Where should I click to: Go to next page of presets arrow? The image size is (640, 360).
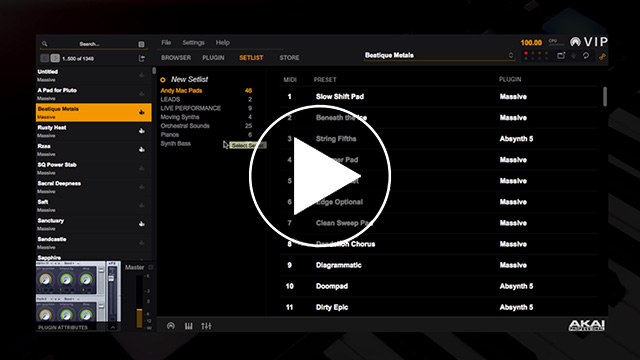pyautogui.click(x=55, y=58)
